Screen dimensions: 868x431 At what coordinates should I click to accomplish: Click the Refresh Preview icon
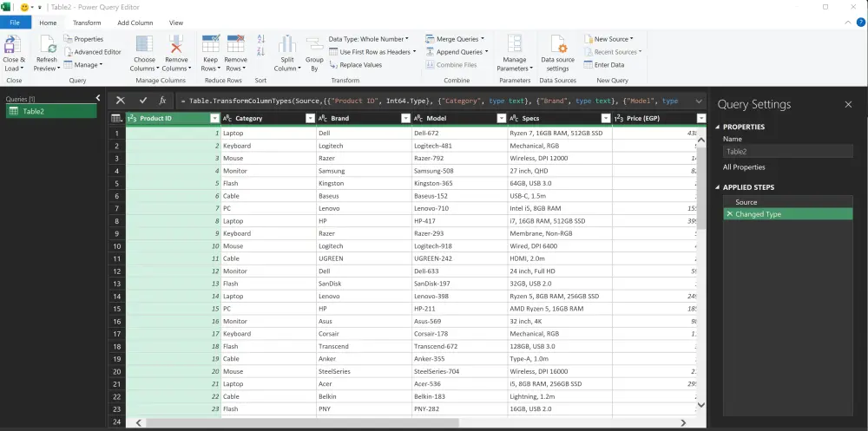[x=48, y=44]
